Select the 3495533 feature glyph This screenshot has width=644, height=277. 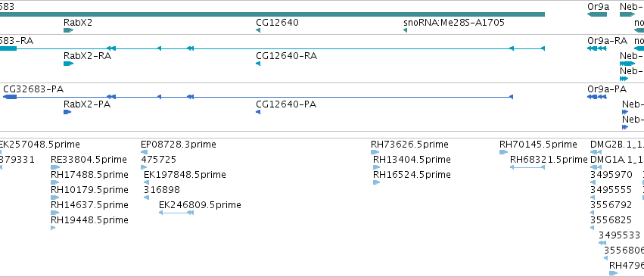(602, 243)
